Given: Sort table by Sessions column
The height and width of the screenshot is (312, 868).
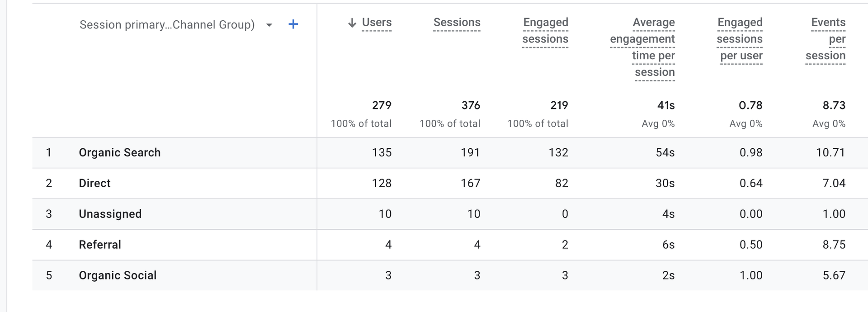Looking at the screenshot, I should coord(457,23).
